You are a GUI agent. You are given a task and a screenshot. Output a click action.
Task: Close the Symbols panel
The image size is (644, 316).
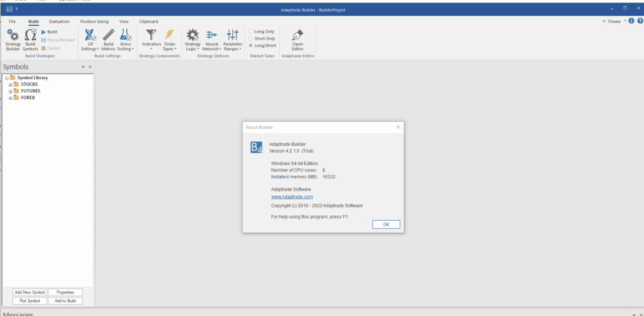pyautogui.click(x=91, y=67)
